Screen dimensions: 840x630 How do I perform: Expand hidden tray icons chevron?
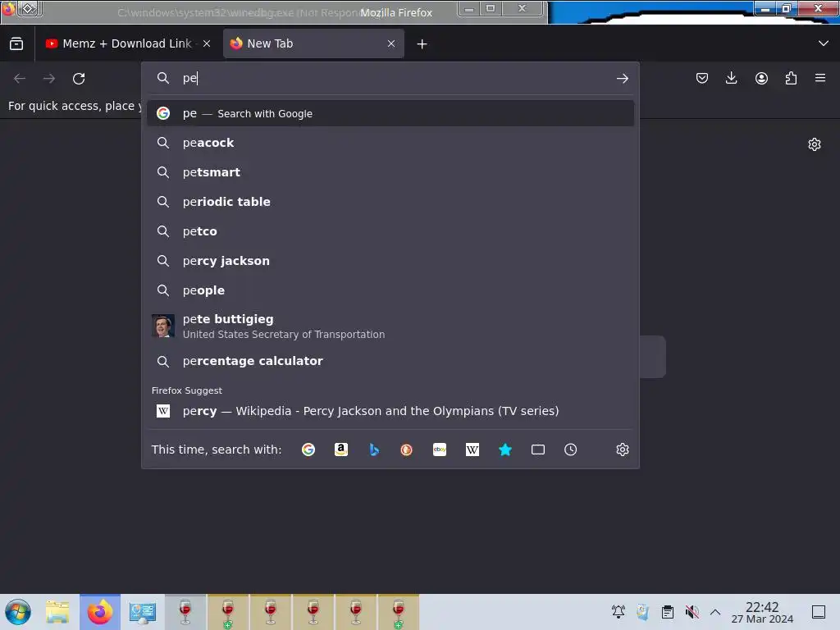[x=715, y=612]
